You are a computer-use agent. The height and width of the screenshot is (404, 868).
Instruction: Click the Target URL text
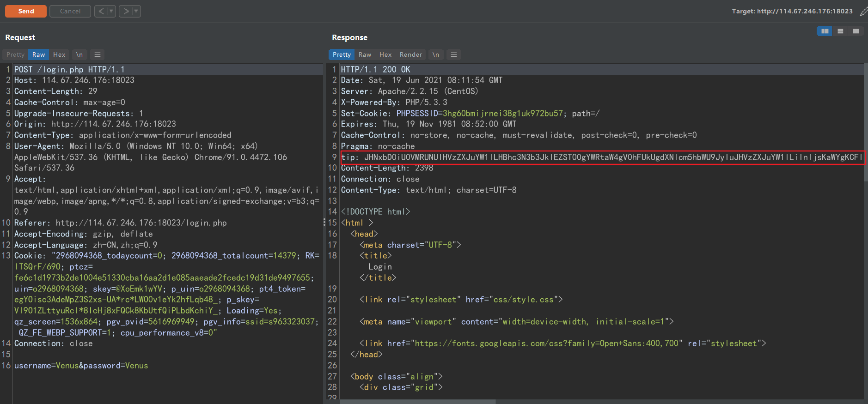pyautogui.click(x=792, y=11)
